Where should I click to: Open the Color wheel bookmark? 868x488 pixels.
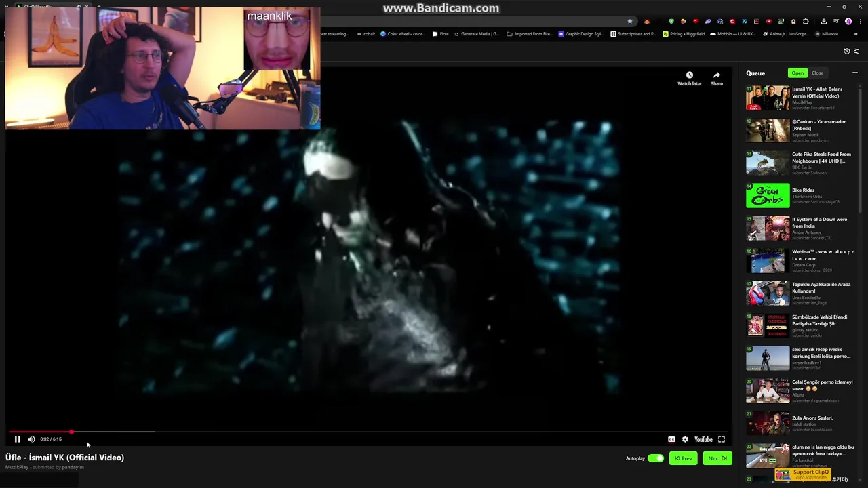[403, 34]
